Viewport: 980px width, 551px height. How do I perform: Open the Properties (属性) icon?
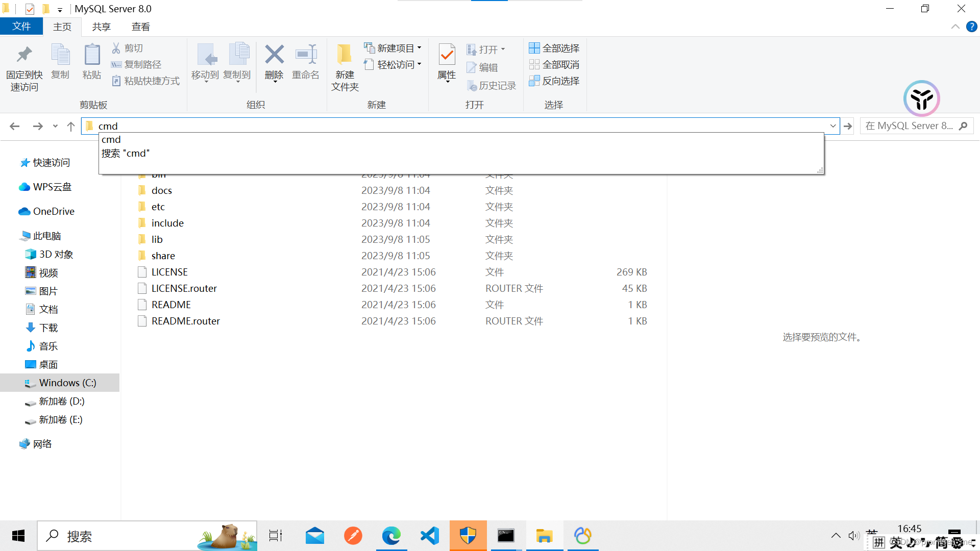pyautogui.click(x=447, y=55)
